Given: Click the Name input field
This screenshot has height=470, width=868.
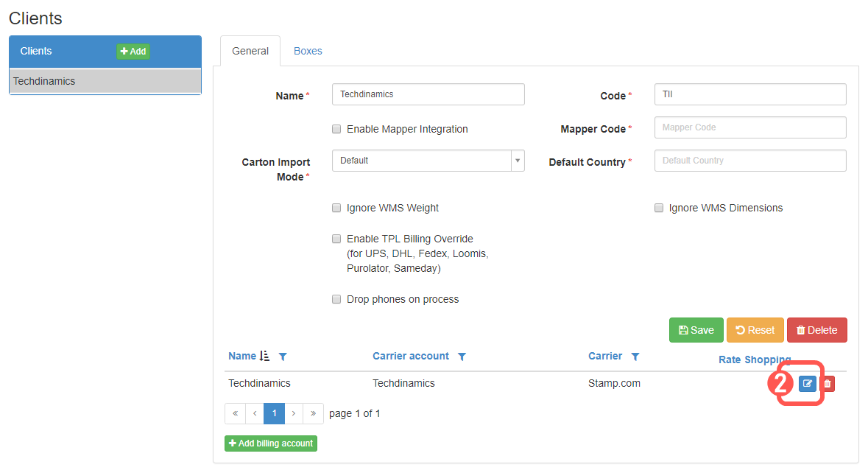Looking at the screenshot, I should pos(428,94).
